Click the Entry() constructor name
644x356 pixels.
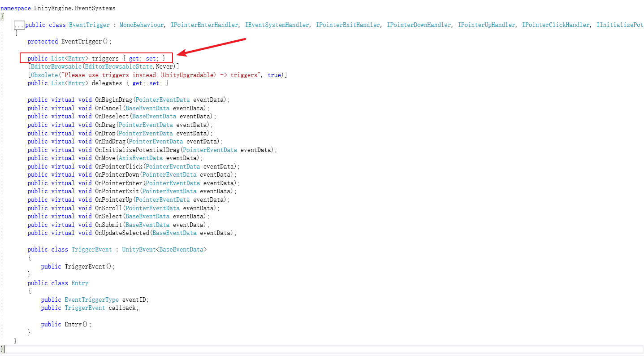[73, 325]
